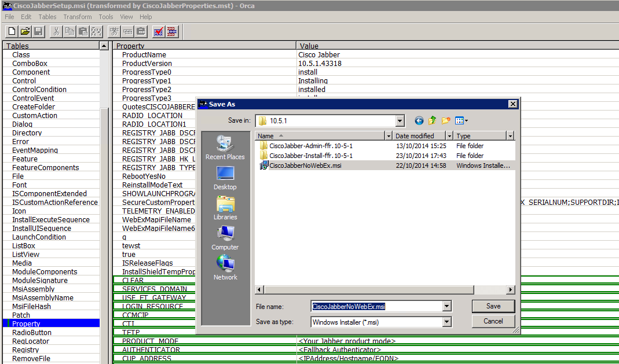Image resolution: width=619 pixels, height=364 pixels.
Task: Select Network in the Save As sidebar
Action: pyautogui.click(x=225, y=268)
